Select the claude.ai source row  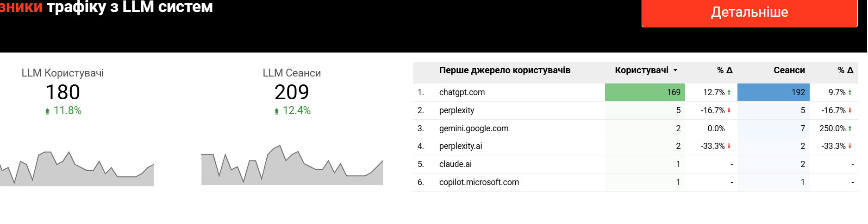point(456,164)
